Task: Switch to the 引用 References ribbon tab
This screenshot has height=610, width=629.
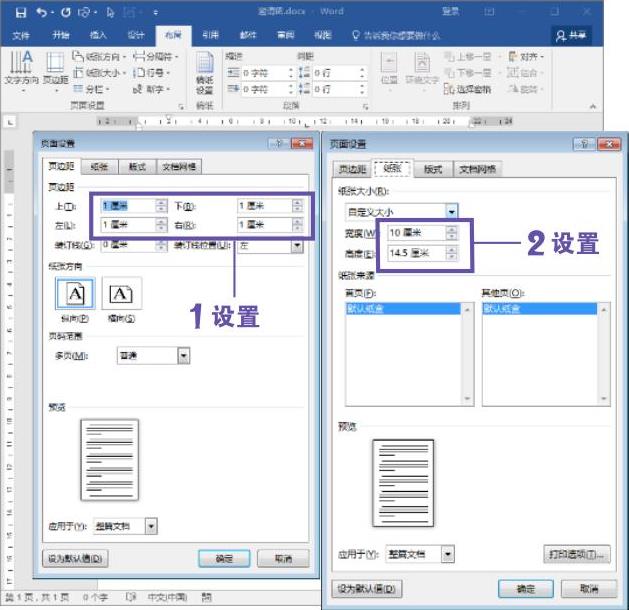Action: point(210,36)
